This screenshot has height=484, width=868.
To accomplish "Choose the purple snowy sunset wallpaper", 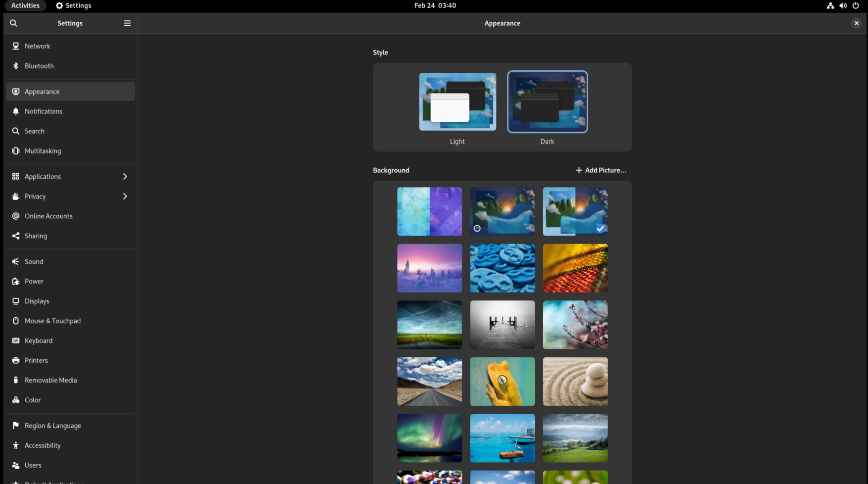I will 430,268.
